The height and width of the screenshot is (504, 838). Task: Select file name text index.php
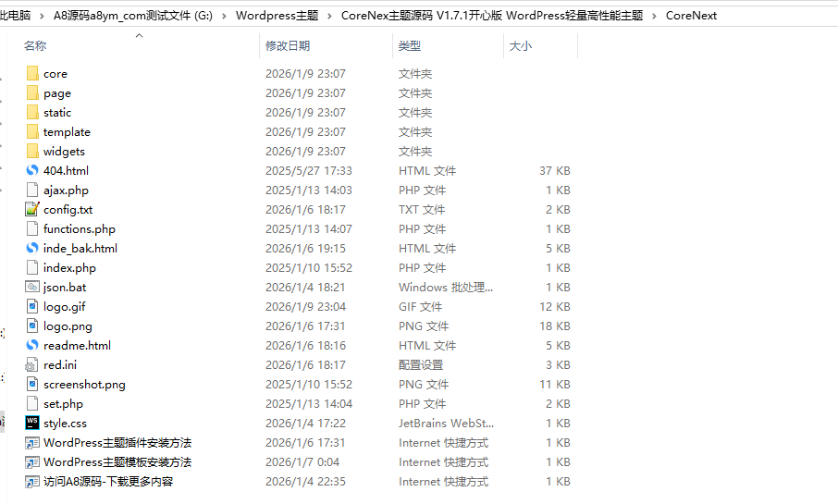coord(69,268)
